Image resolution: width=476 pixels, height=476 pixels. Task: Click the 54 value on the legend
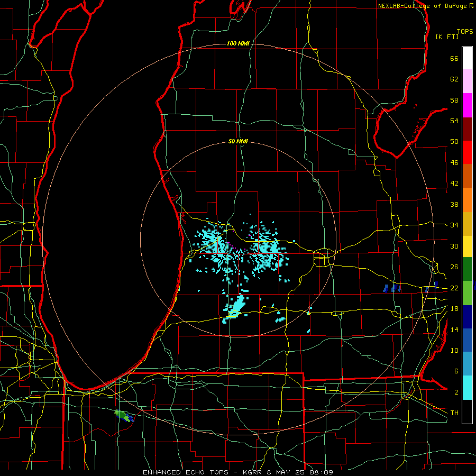click(454, 121)
